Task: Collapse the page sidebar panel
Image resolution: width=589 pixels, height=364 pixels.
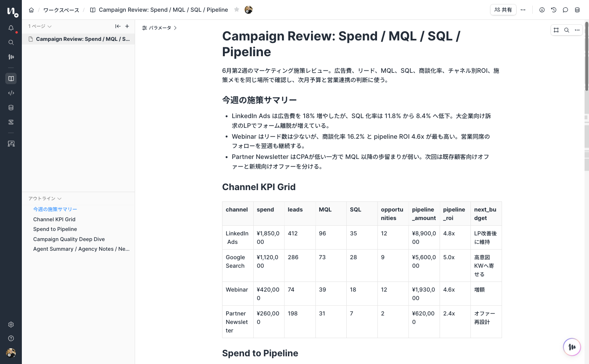Action: [118, 26]
